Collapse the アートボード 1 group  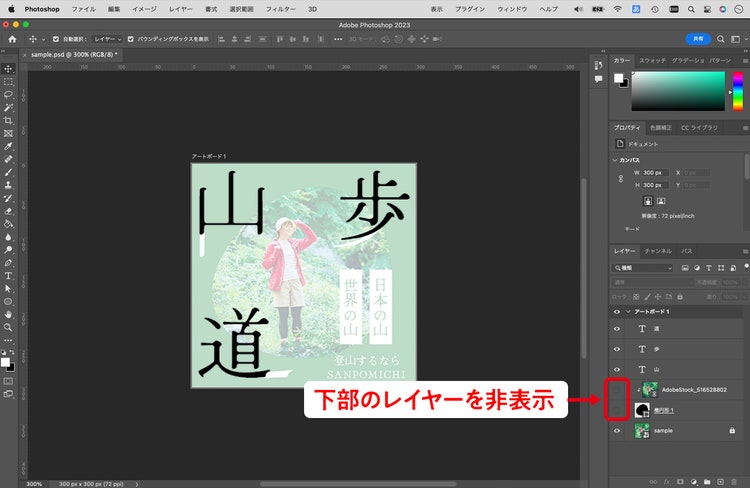point(628,312)
